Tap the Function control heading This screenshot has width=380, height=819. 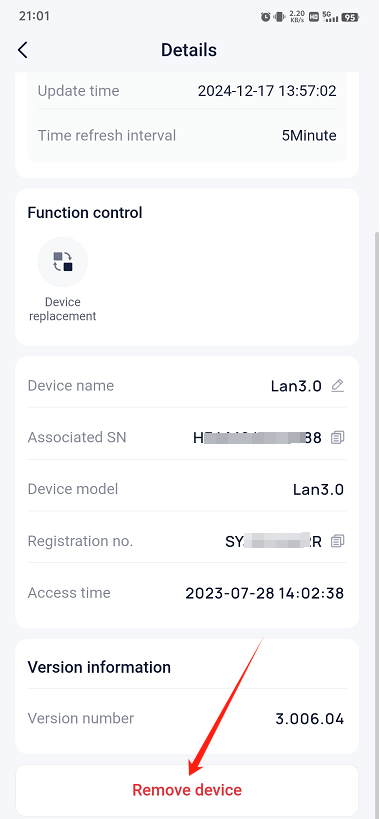click(x=85, y=213)
